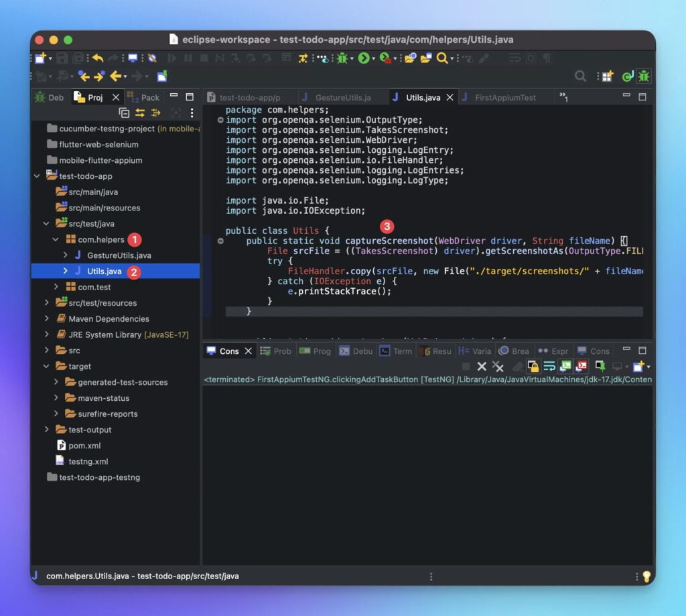The width and height of the screenshot is (686, 616).
Task: Close the Cons console tab
Action: point(248,351)
